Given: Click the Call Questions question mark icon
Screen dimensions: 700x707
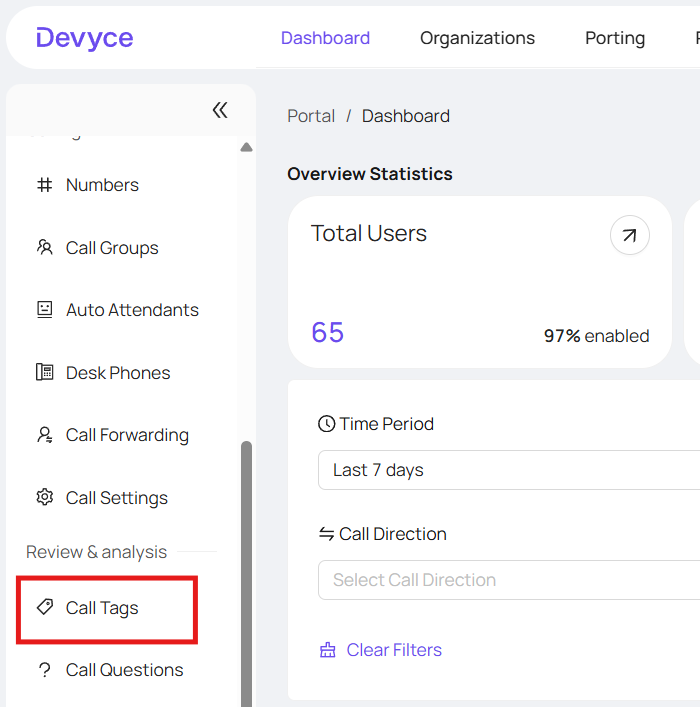Looking at the screenshot, I should [x=44, y=670].
